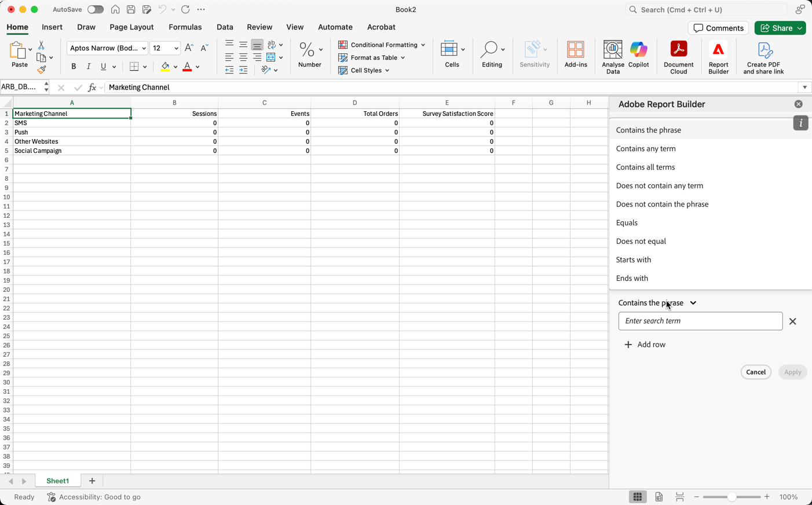Switch to Normal view
The height and width of the screenshot is (505, 812).
637,497
